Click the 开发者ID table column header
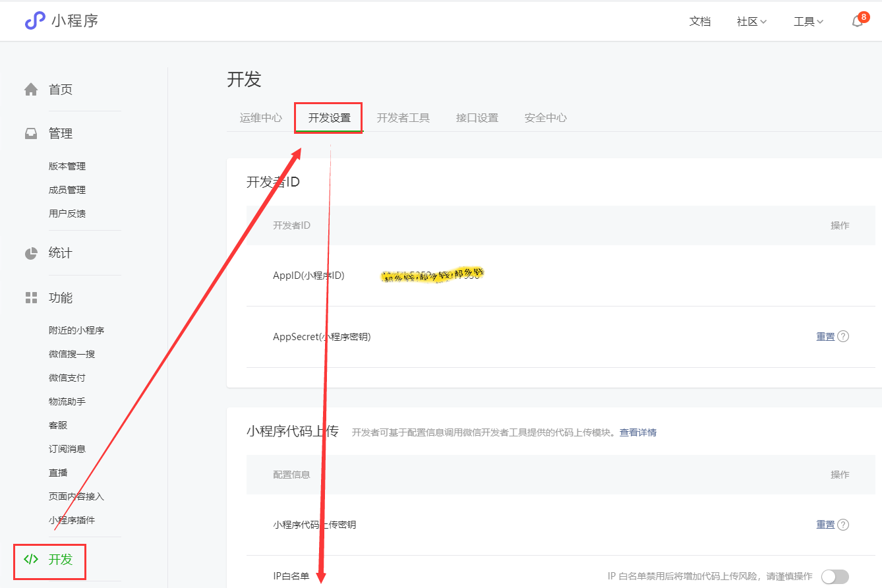 [x=291, y=225]
